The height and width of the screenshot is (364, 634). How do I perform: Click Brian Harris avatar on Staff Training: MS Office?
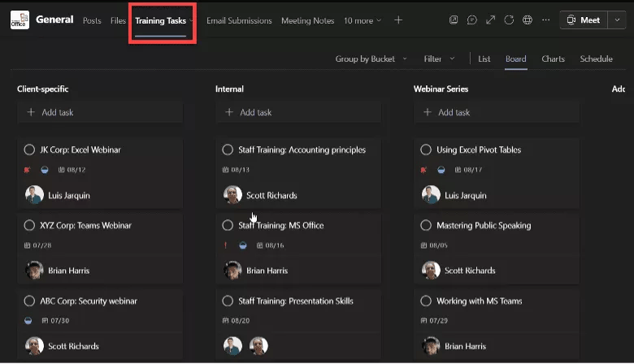(x=232, y=271)
